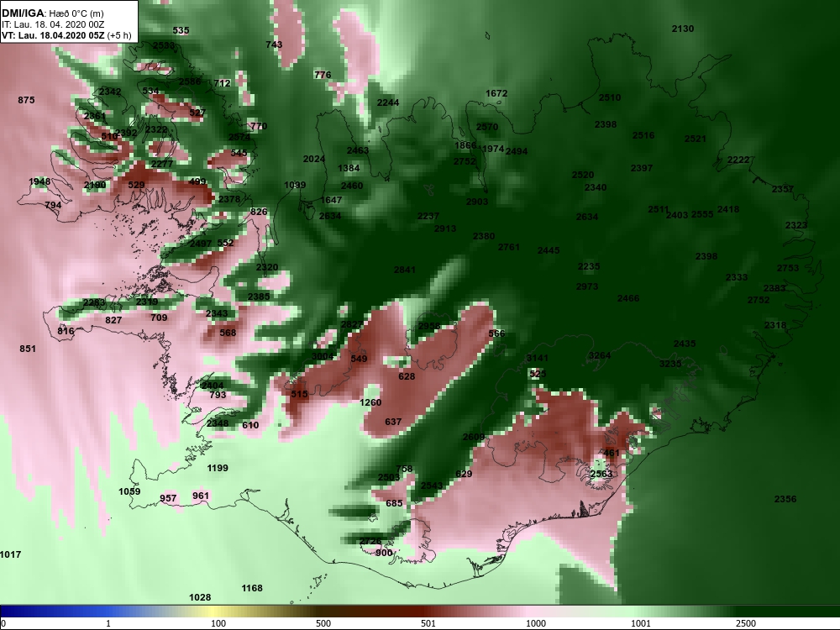Click the map value 2609
Image resolution: width=840 pixels, height=630 pixels.
474,437
